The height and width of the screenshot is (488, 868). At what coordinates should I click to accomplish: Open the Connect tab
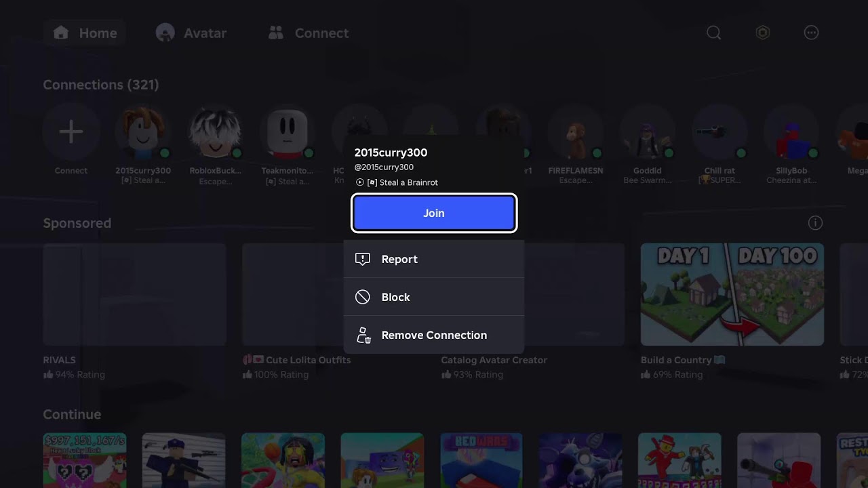click(x=308, y=33)
